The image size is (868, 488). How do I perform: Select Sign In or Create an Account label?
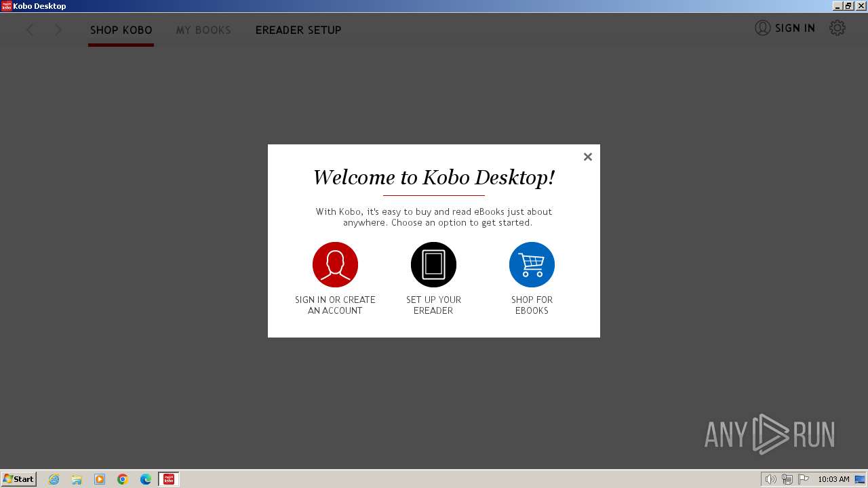[x=335, y=305]
